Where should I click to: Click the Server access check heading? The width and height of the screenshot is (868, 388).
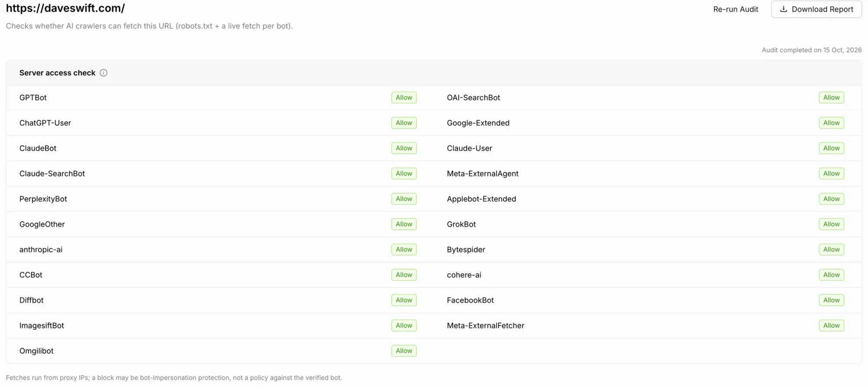57,73
